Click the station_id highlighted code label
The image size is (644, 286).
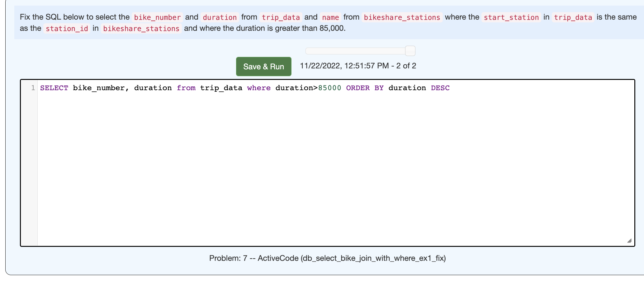67,28
